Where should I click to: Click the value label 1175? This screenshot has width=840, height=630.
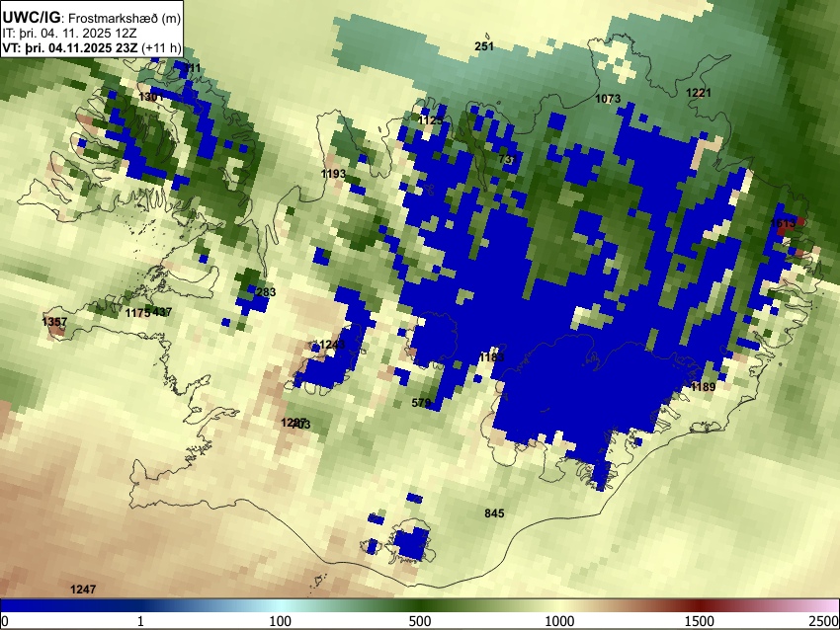tap(138, 313)
